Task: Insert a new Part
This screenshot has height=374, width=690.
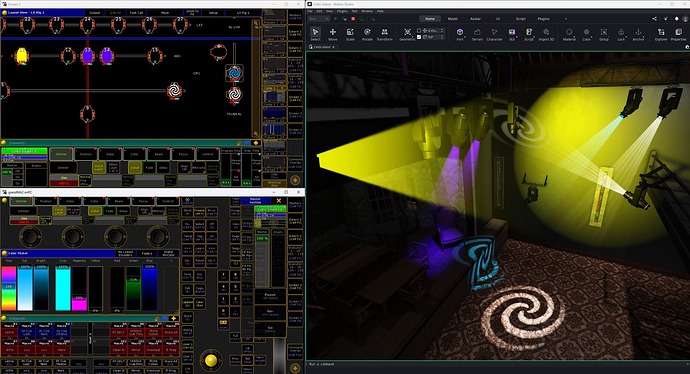Action: [x=460, y=33]
